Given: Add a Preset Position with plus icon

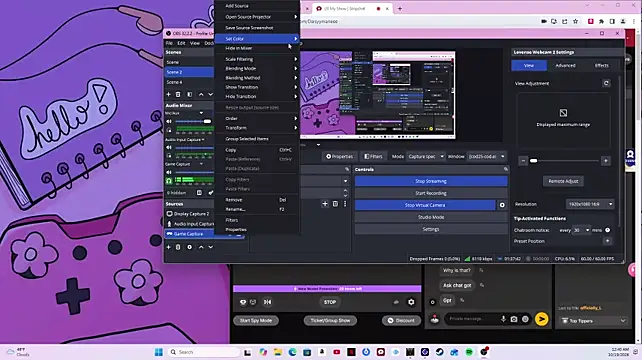Looking at the screenshot, I should coord(607,241).
